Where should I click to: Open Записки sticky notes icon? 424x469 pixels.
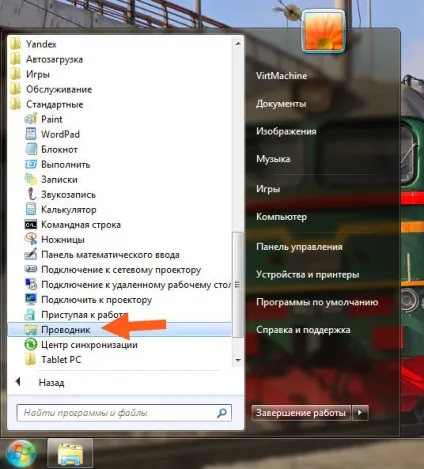31,179
